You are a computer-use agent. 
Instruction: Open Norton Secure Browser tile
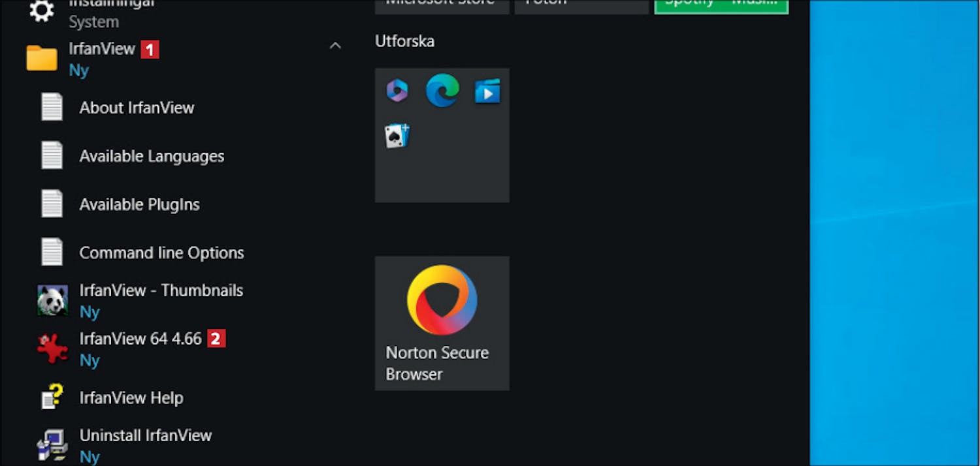tap(442, 323)
